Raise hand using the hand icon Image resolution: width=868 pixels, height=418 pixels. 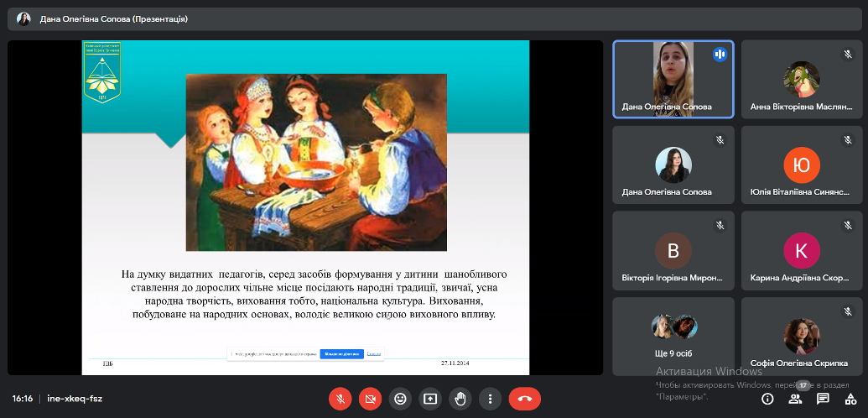point(460,399)
